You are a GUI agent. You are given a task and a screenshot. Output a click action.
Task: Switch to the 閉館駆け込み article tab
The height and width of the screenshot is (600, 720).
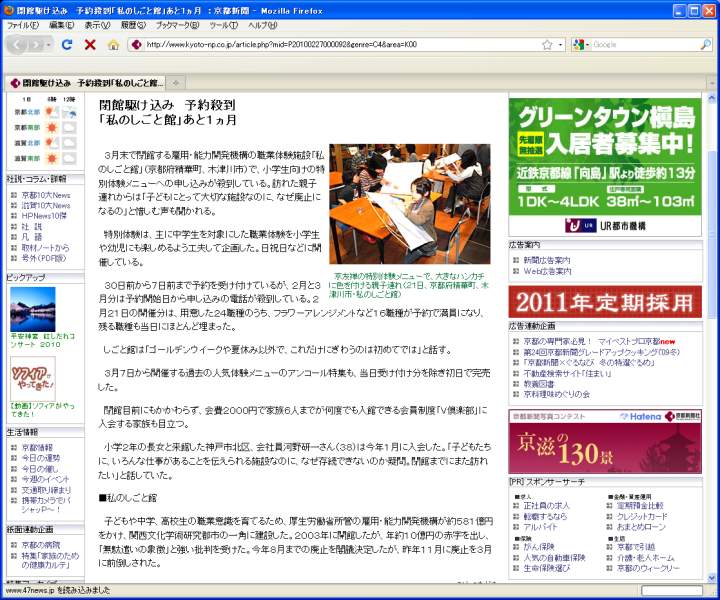point(85,82)
